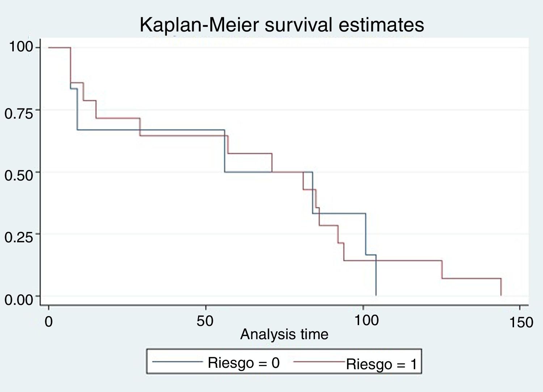Image resolution: width=543 pixels, height=392 pixels.
Task: Pick the red line sample in the legend
Action: (319, 361)
